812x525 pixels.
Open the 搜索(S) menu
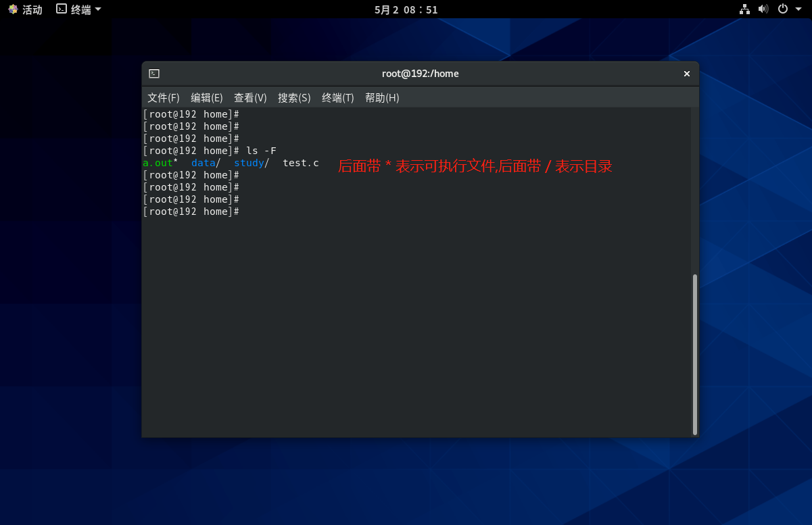pyautogui.click(x=294, y=98)
